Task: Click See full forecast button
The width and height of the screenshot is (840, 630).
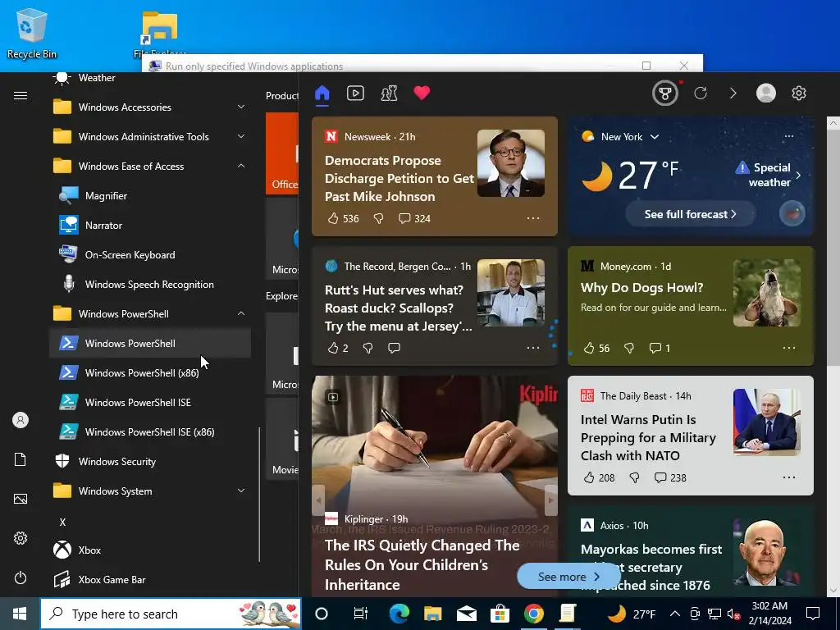Action: [x=690, y=214]
